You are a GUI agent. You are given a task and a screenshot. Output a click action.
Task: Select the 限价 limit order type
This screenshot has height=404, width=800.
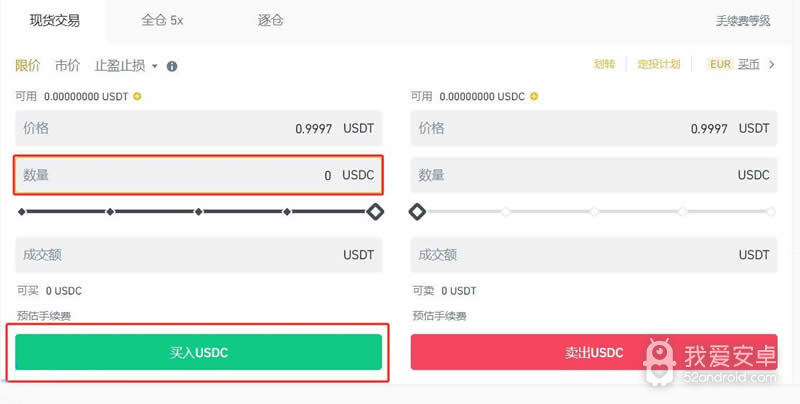28,66
